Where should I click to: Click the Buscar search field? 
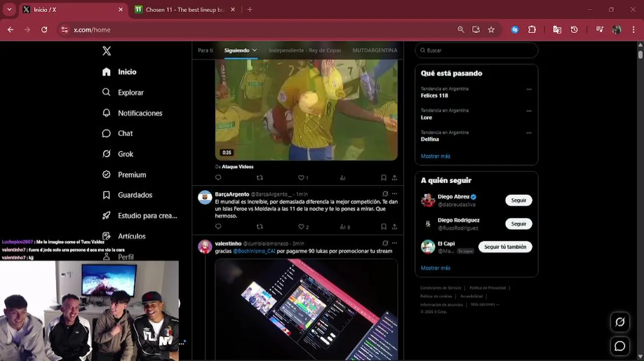pos(476,50)
